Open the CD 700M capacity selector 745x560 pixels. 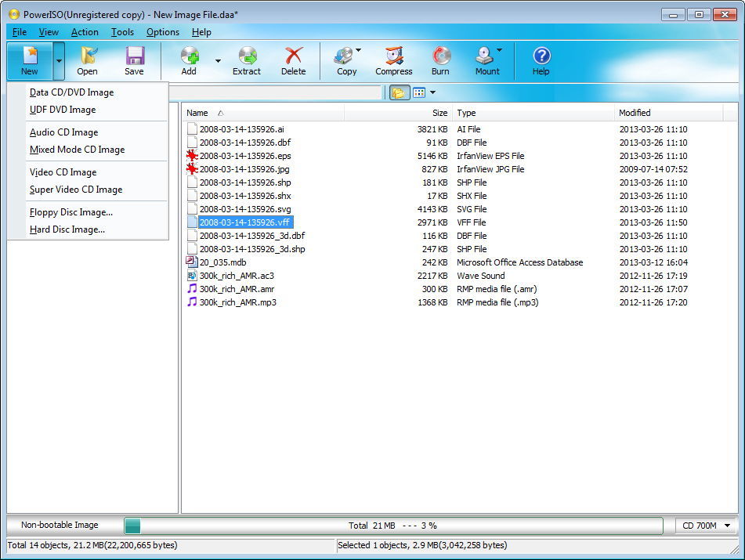704,525
